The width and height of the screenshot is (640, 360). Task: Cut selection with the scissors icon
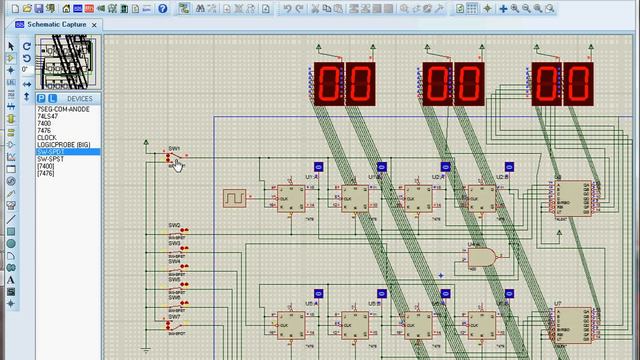click(x=315, y=8)
